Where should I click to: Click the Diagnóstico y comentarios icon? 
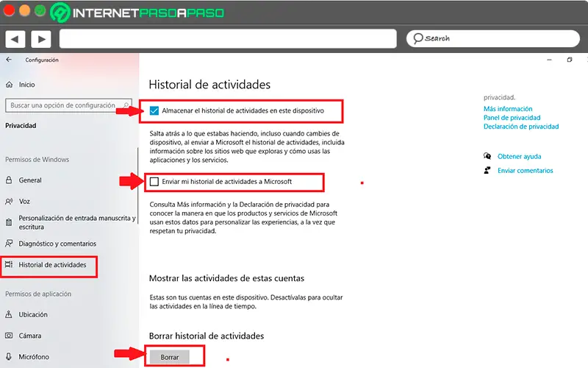pos(9,244)
